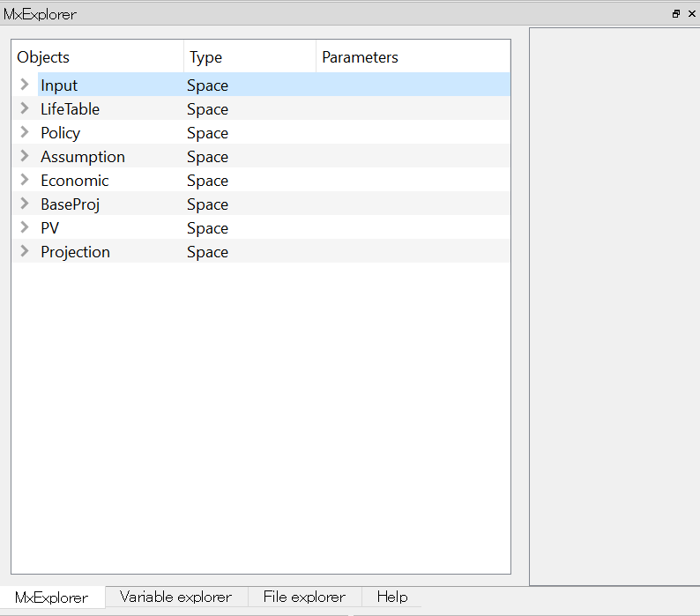This screenshot has height=616, width=700.
Task: Click the Space type of PV
Action: tap(207, 228)
